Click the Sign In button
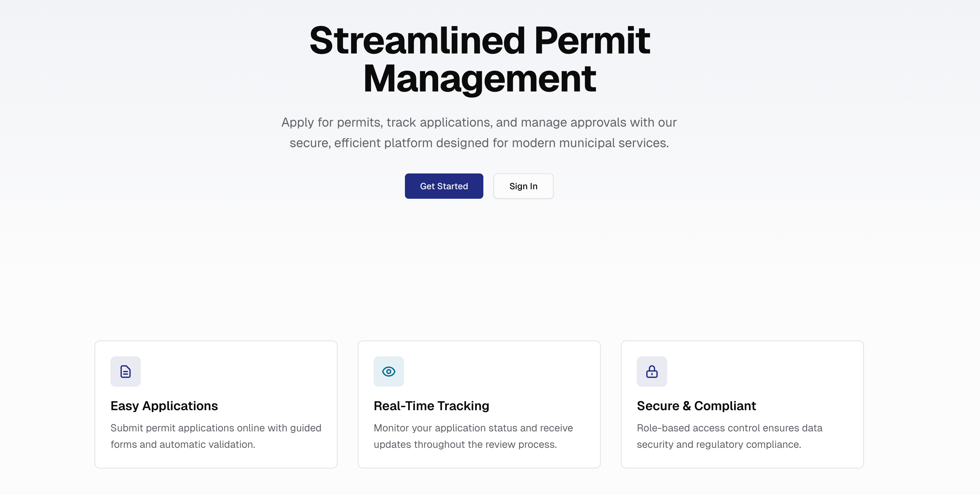This screenshot has height=495, width=980. click(523, 186)
